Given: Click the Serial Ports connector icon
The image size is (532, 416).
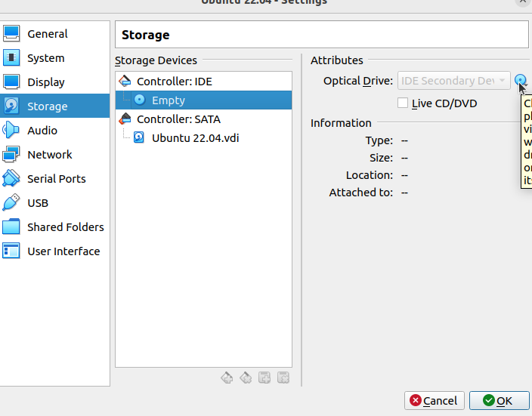Looking at the screenshot, I should tap(11, 179).
